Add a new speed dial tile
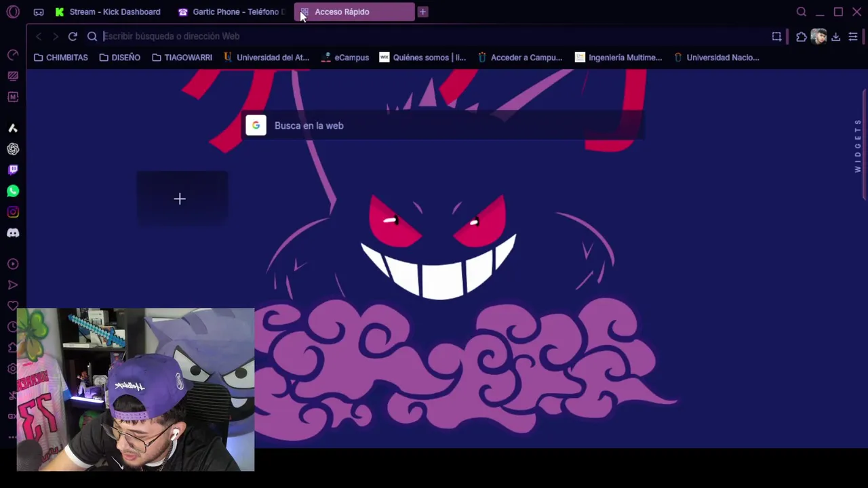This screenshot has height=488, width=868. pos(182,199)
